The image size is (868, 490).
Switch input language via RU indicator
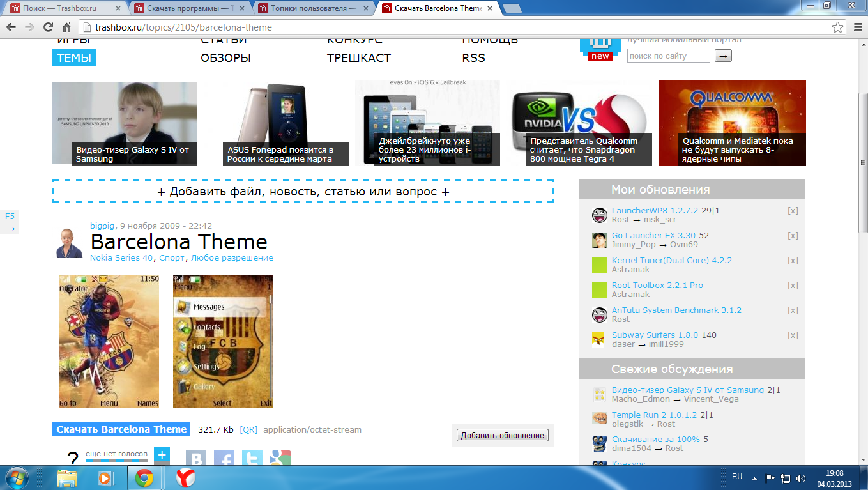[x=737, y=477]
